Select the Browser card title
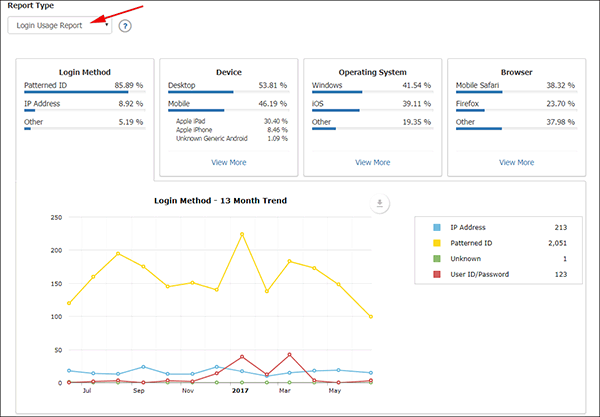Image resolution: width=600 pixels, height=417 pixels. pos(517,72)
